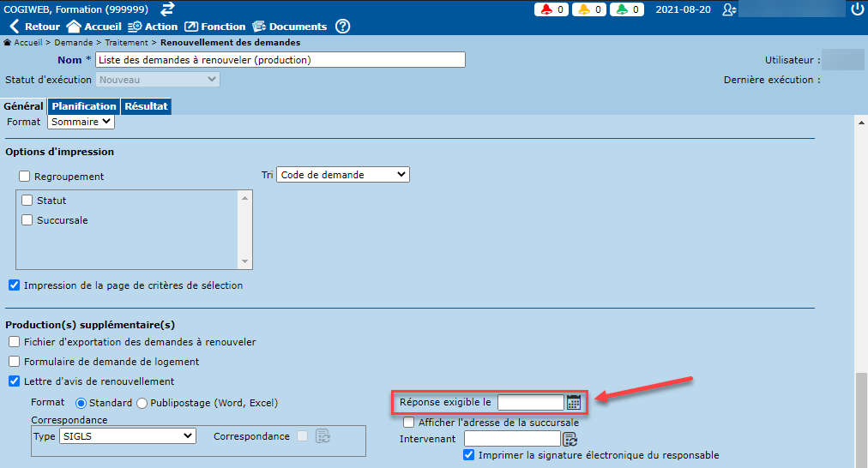Open calendar picker for Réponse exigible le
This screenshot has width=868, height=468.
[x=574, y=402]
